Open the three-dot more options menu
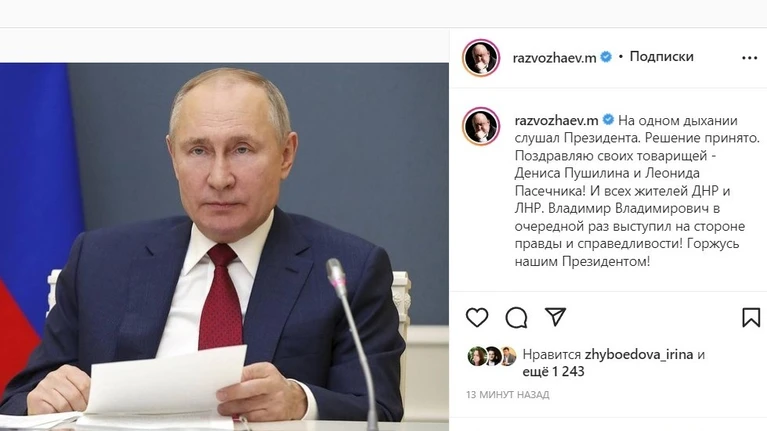This screenshot has height=431, width=767. point(749,58)
